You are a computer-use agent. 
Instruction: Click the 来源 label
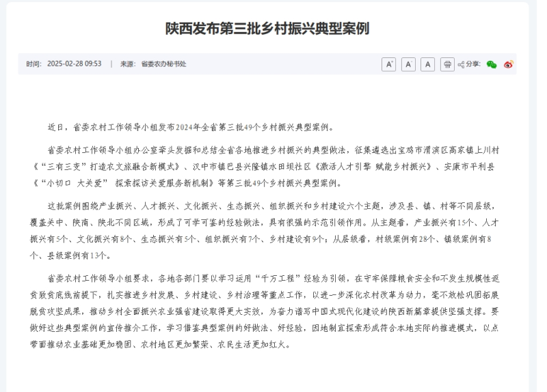128,64
